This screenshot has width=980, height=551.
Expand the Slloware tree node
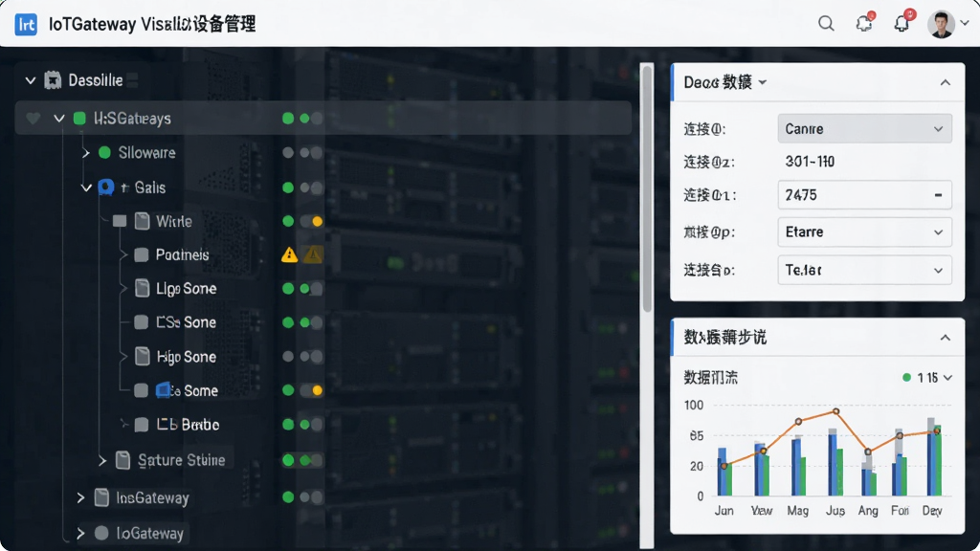85,152
